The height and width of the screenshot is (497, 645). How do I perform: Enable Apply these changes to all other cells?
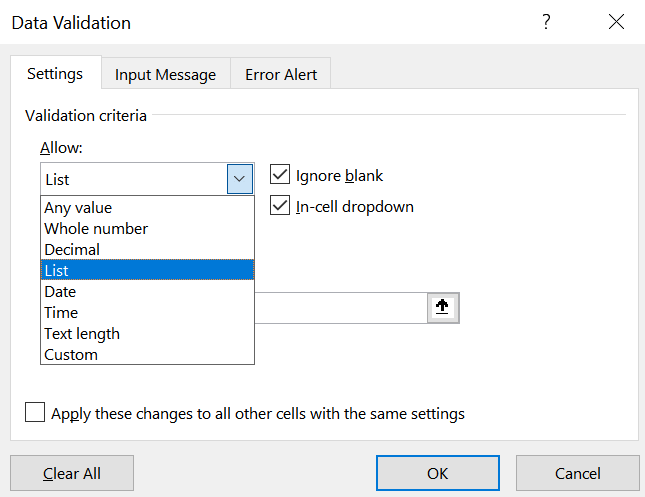[35, 413]
